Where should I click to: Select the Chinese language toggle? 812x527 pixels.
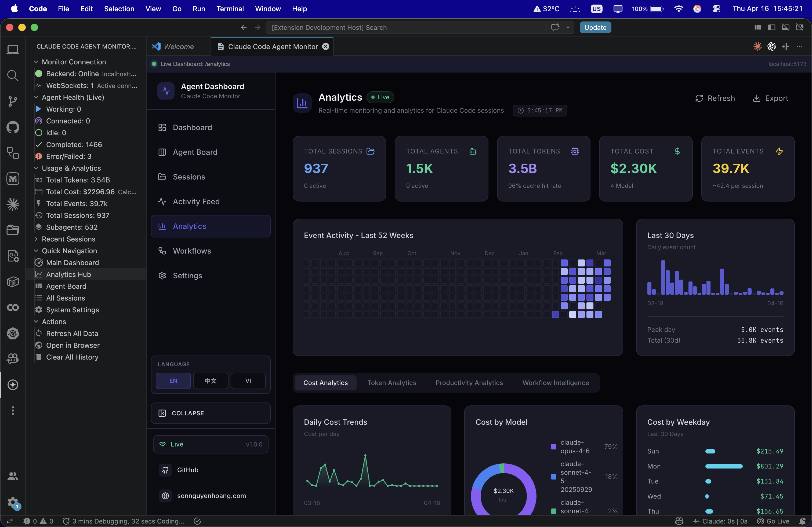(211, 381)
